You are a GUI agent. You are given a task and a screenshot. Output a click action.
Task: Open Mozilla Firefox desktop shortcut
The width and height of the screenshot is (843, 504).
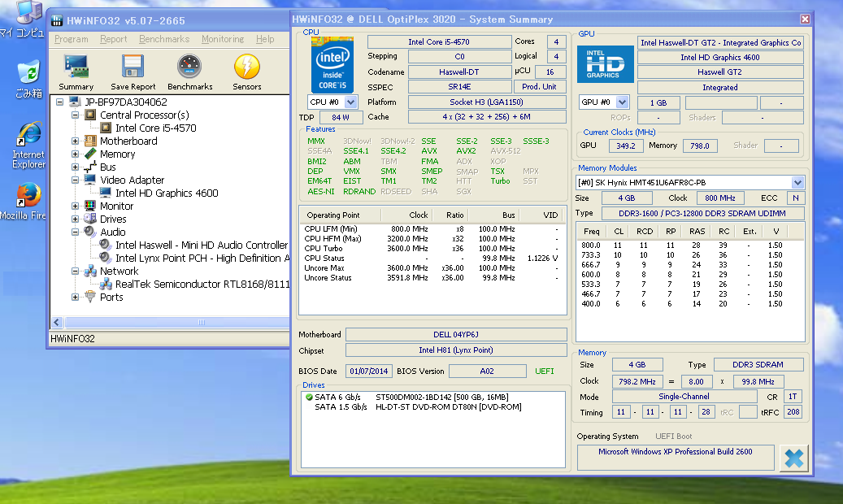coord(29,195)
